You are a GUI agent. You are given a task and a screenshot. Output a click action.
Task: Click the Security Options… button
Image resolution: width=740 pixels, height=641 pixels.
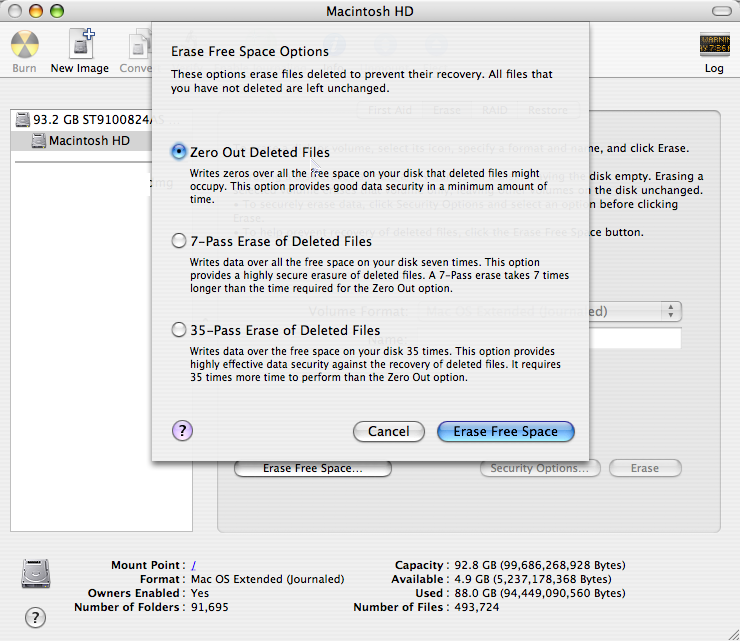tap(540, 468)
